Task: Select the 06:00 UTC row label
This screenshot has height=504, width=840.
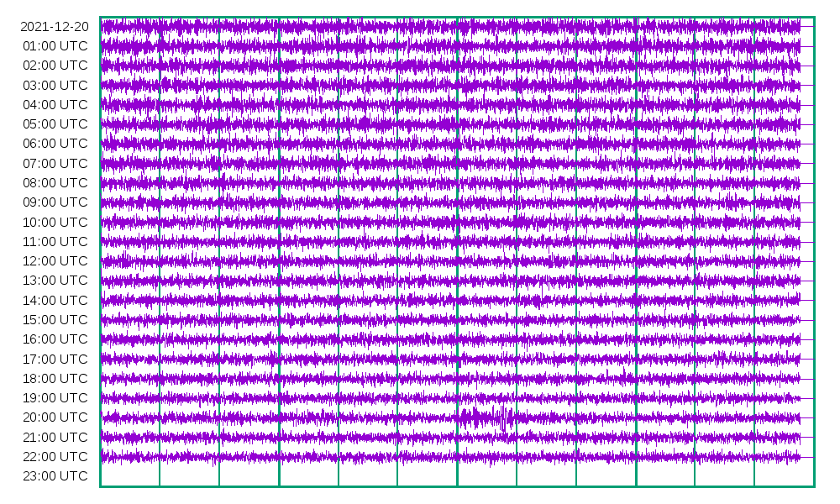Action: [55, 144]
